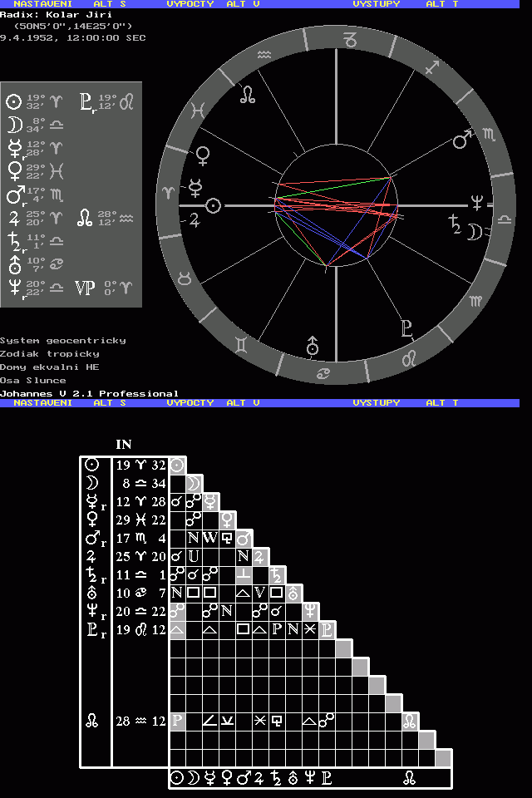Click the 'Domy ekvalni HE' house system text

50,367
